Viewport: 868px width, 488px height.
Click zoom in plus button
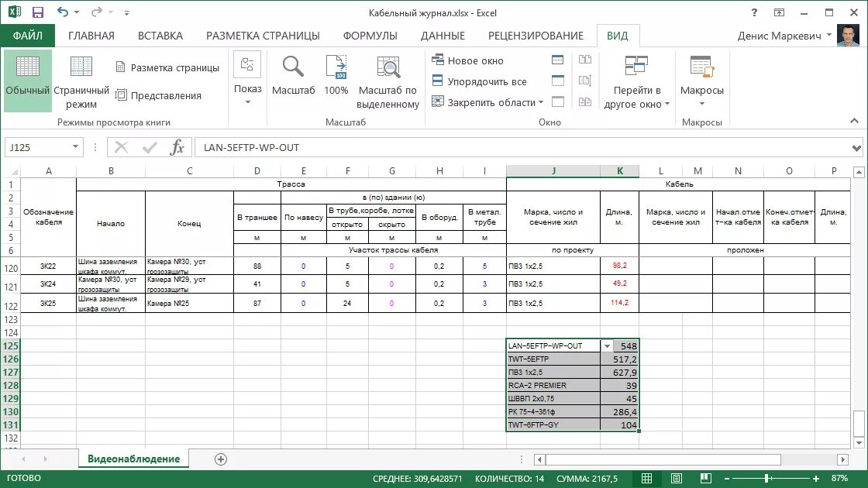click(816, 478)
